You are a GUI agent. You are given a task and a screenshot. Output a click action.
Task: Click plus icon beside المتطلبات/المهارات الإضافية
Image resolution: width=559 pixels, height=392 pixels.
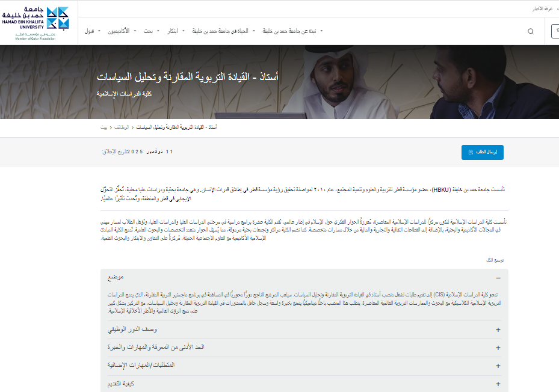click(x=498, y=366)
